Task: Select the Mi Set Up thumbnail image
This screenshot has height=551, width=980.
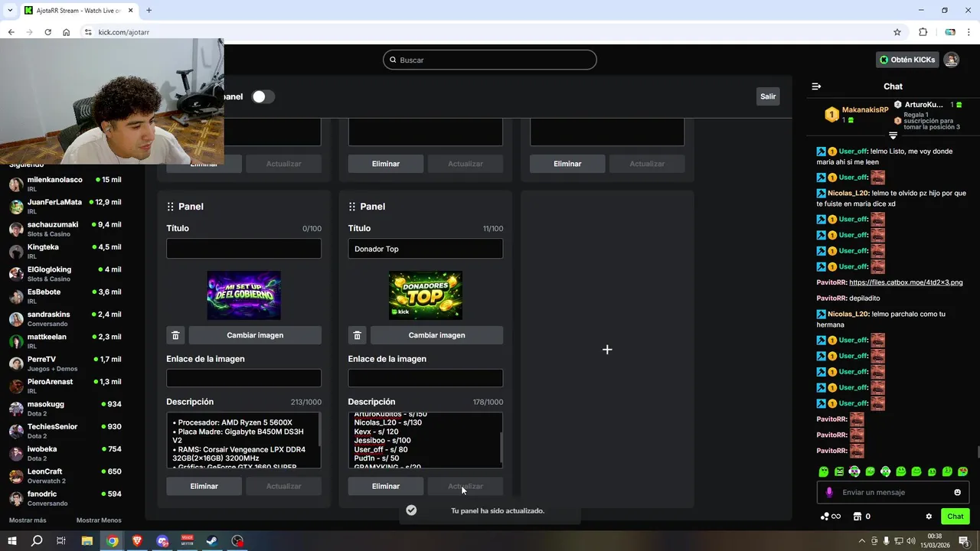Action: click(244, 295)
